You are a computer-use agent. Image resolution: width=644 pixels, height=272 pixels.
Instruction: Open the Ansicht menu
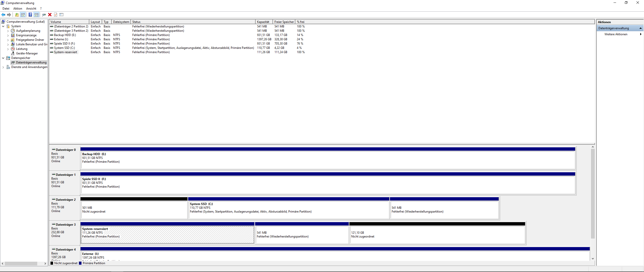coord(31,9)
